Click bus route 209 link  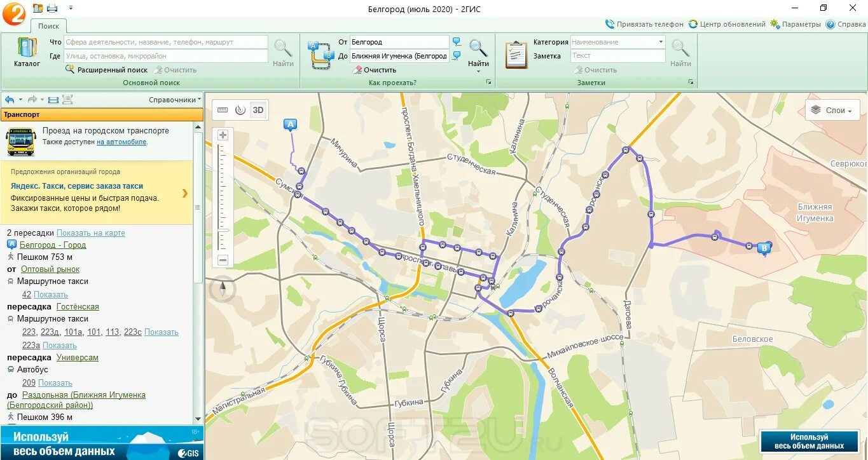click(29, 382)
